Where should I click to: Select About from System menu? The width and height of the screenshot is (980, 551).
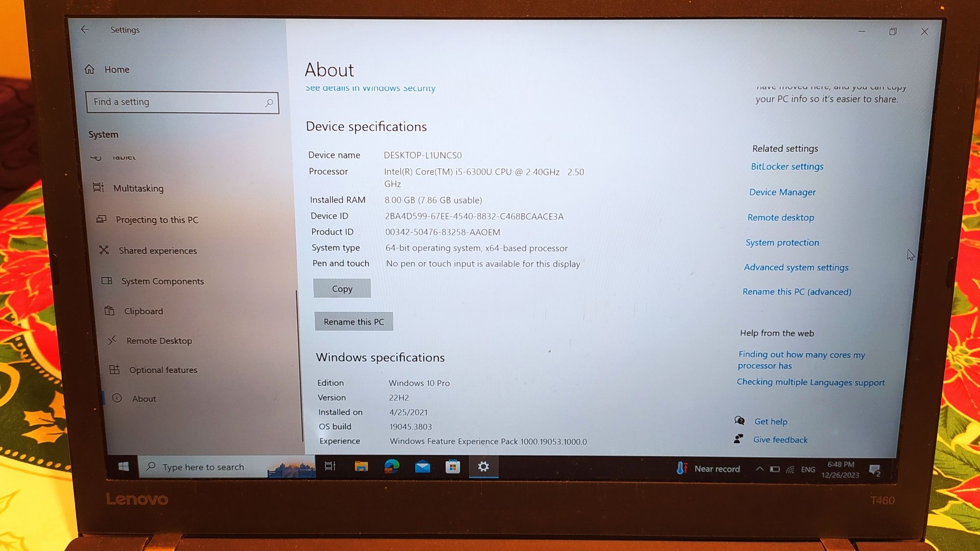pos(144,399)
